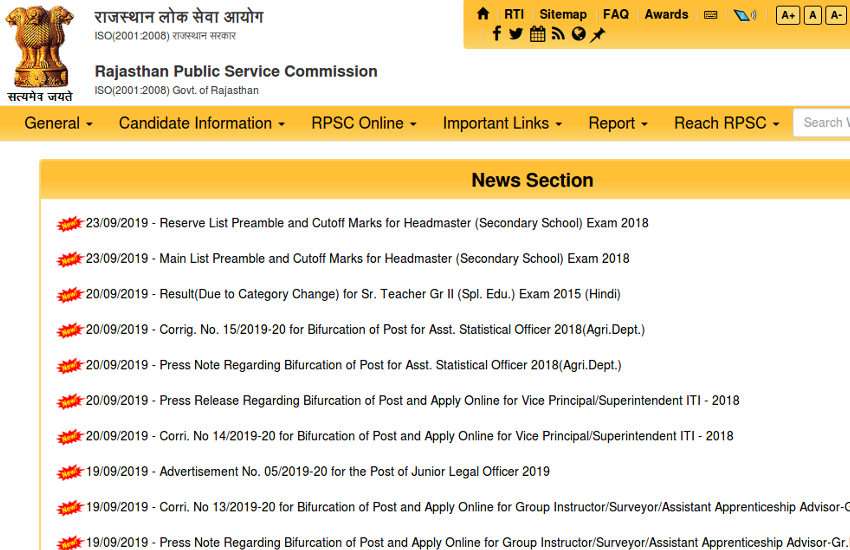Click the keyboard icon next to Awards

coord(710,15)
